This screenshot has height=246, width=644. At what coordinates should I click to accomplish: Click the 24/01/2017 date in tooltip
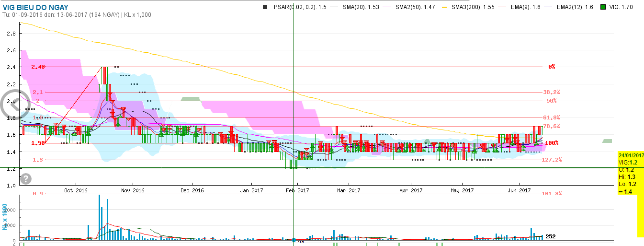(x=631, y=155)
